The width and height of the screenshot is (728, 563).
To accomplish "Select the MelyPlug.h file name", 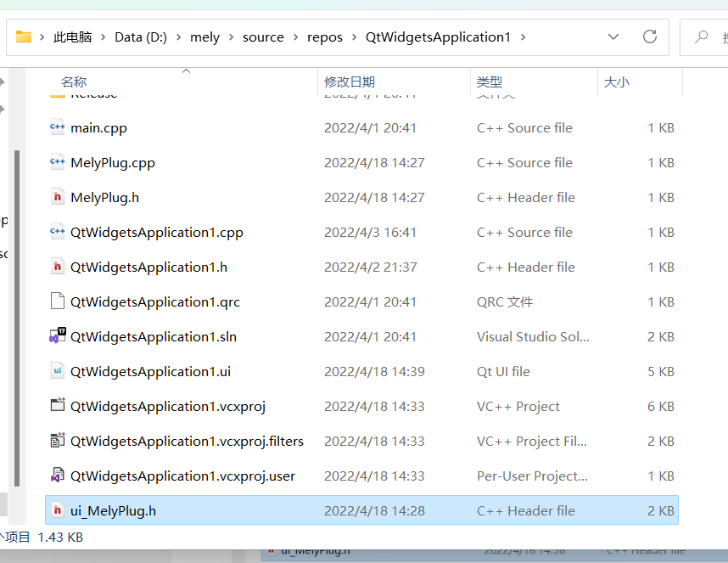I will coord(105,197).
